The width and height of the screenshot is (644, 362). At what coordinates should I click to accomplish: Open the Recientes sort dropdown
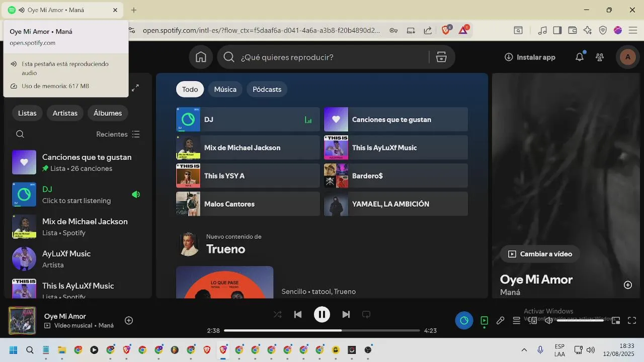[118, 134]
